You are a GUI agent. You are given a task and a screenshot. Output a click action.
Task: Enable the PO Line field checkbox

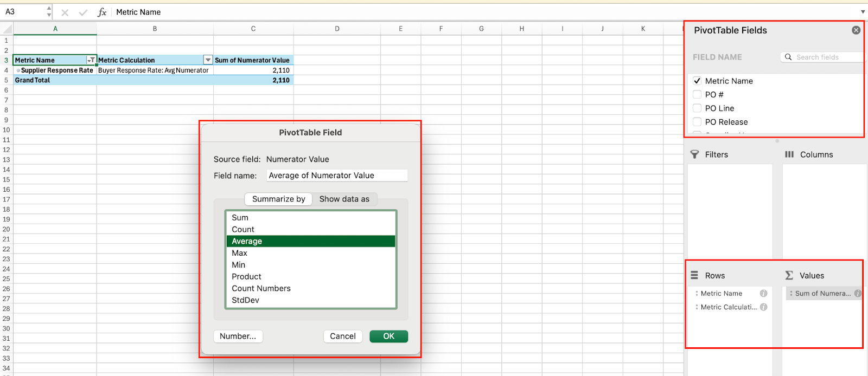[x=697, y=108]
